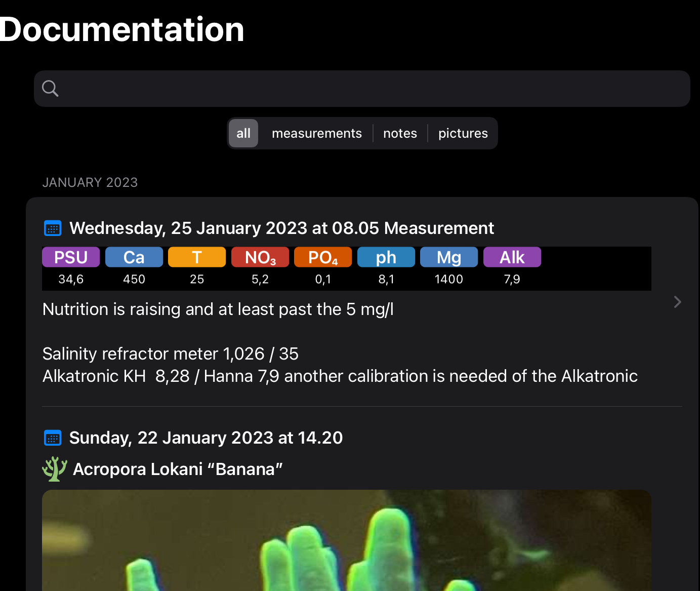Select the purple Alk alkalinity badge
The width and height of the screenshot is (700, 591).
[x=512, y=257]
